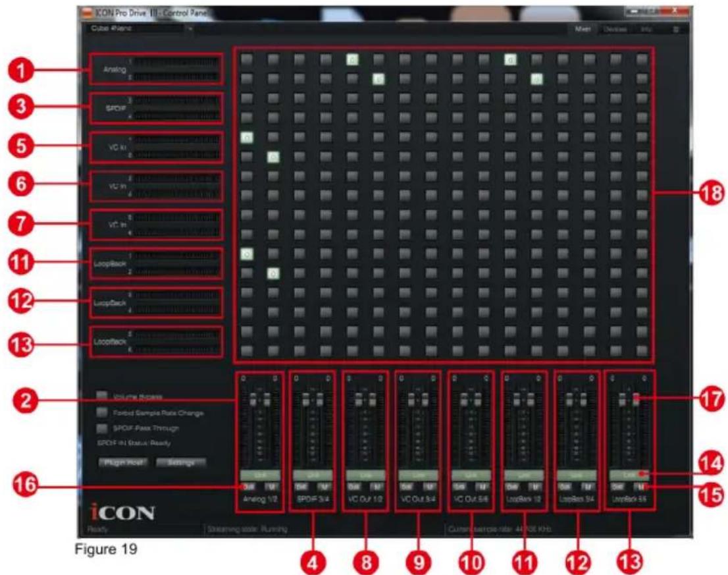Mute the SPDIF 3/4 output channel
The width and height of the screenshot is (728, 575).
pyautogui.click(x=325, y=487)
